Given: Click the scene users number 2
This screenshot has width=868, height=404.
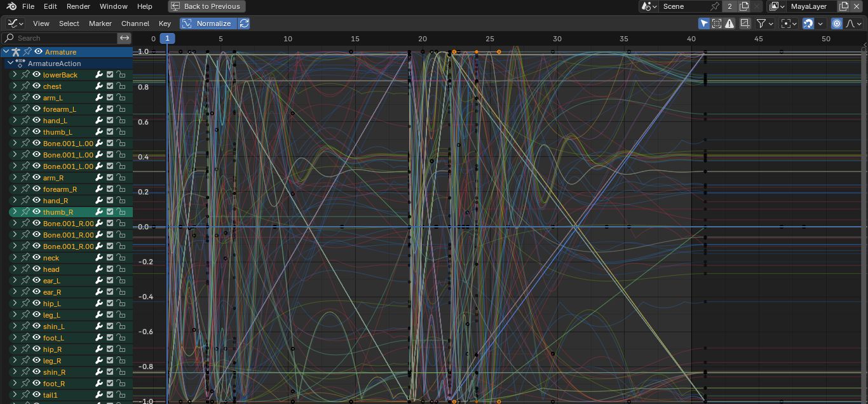Looking at the screenshot, I should tap(729, 6).
